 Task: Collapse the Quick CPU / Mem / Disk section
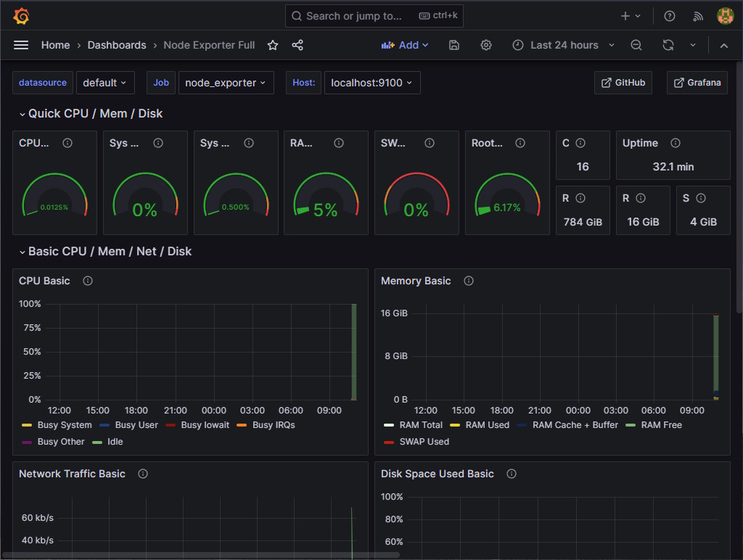click(x=21, y=113)
